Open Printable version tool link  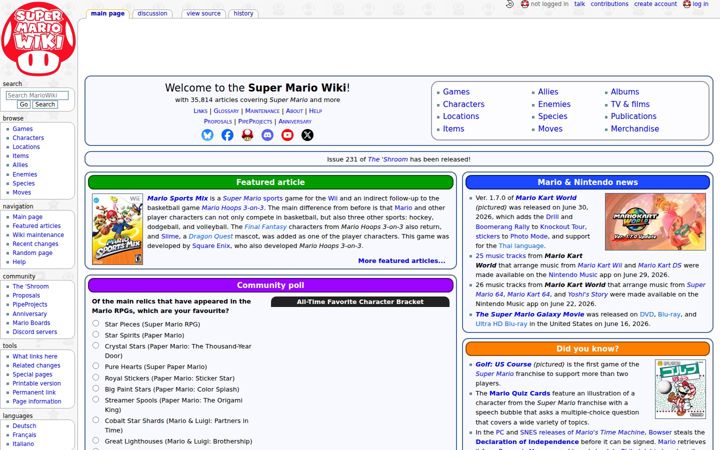(36, 383)
